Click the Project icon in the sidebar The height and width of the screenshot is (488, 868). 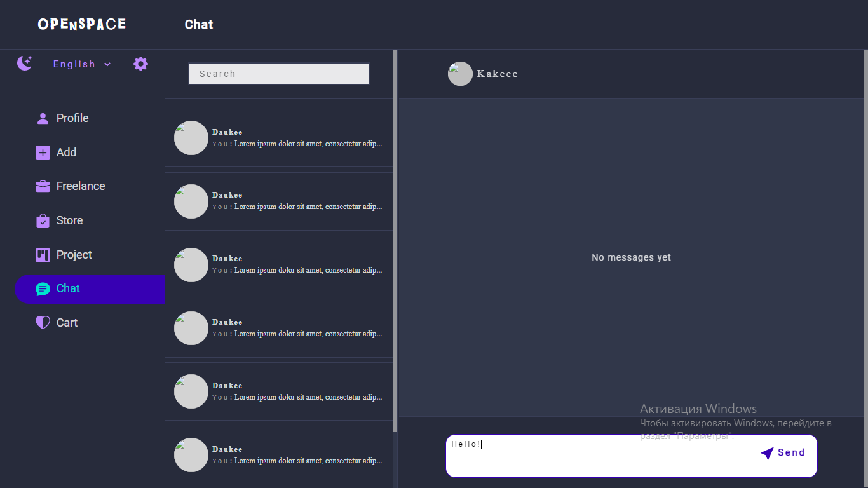pos(43,254)
